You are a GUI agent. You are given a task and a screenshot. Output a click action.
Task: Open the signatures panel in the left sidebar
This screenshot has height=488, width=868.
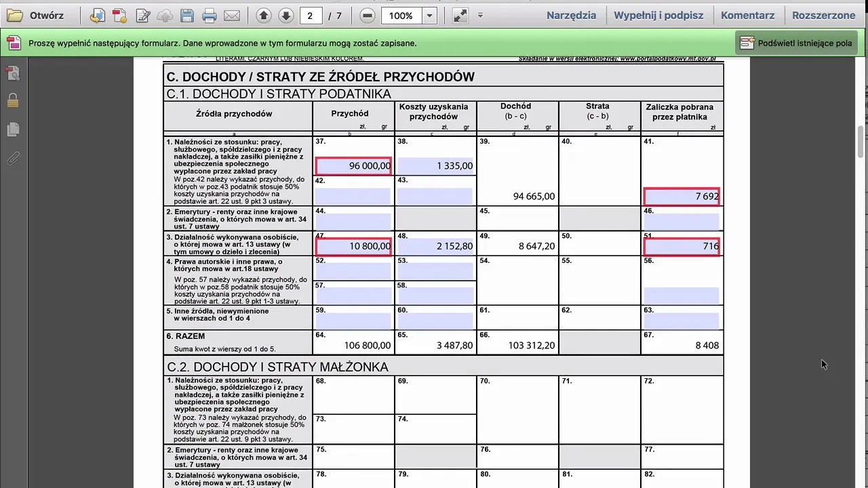point(13,73)
